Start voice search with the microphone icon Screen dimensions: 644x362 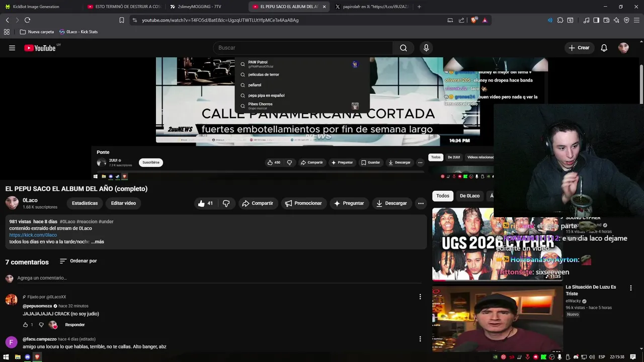coord(426,48)
